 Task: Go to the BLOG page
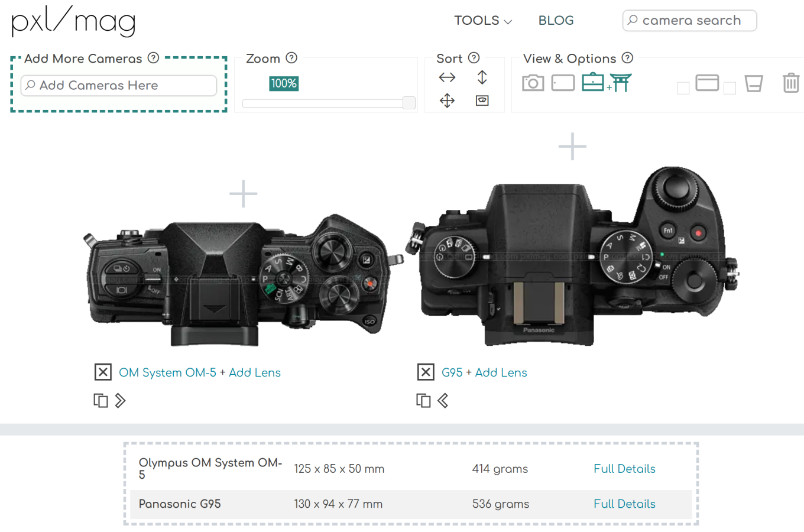click(556, 21)
